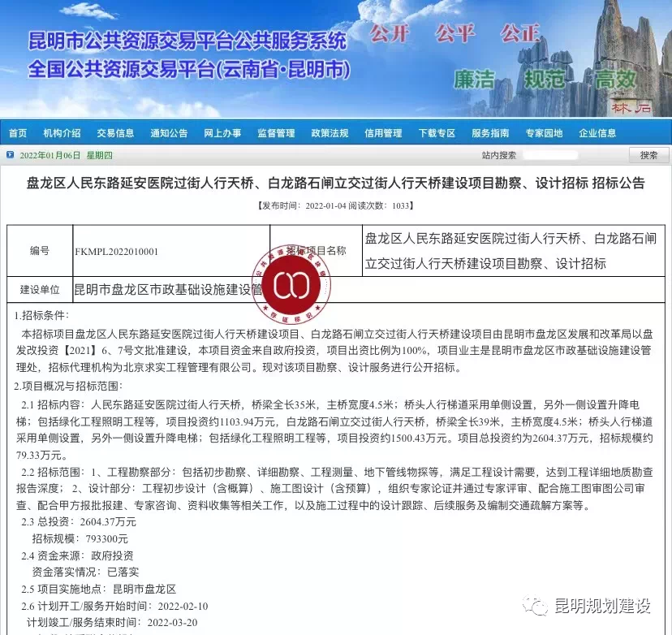Image resolution: width=672 pixels, height=635 pixels.
Task: Click the red circular seal stamp
Action: coord(291,284)
